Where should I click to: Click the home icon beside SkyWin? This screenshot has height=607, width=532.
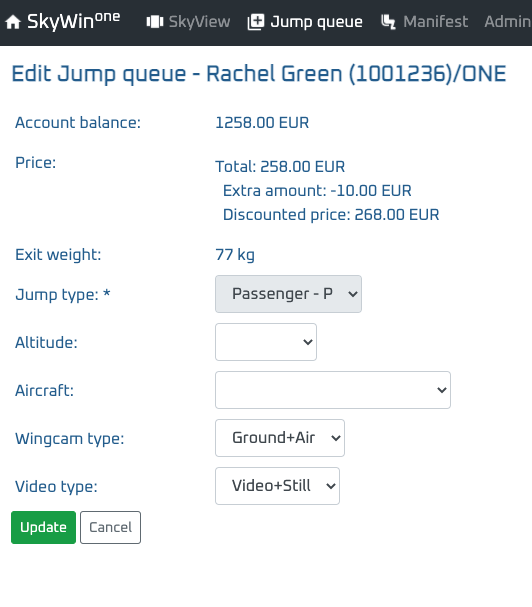pyautogui.click(x=13, y=22)
